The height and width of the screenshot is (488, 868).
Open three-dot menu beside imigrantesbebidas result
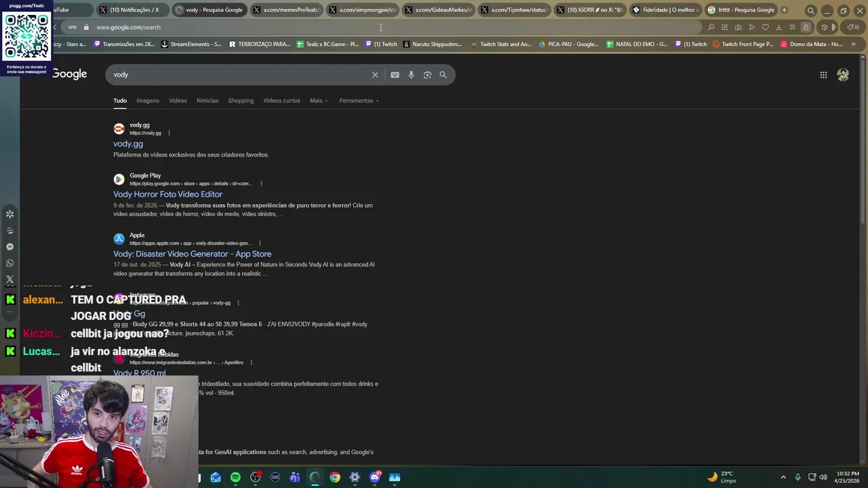click(x=251, y=363)
